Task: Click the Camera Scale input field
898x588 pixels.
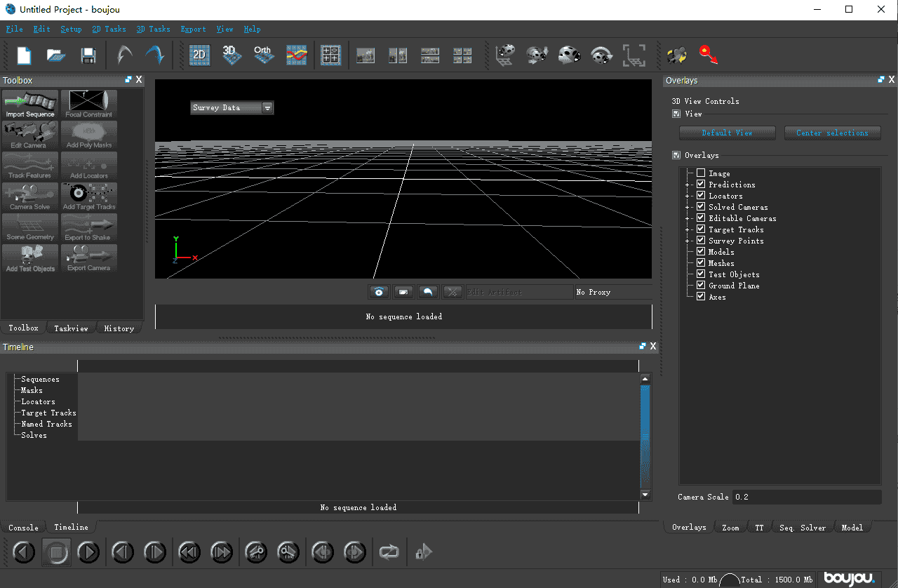Action: (x=806, y=497)
